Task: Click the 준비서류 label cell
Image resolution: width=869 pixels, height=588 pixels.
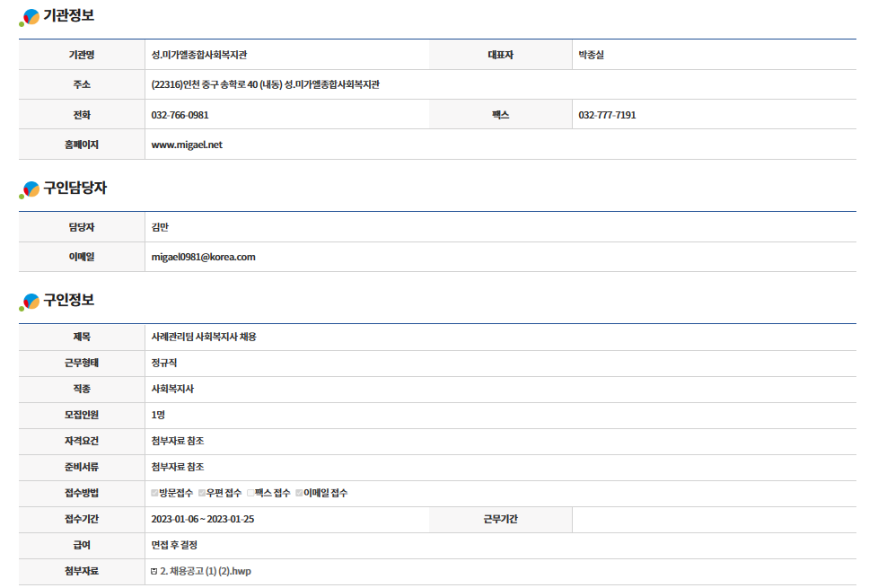Action: (82, 467)
